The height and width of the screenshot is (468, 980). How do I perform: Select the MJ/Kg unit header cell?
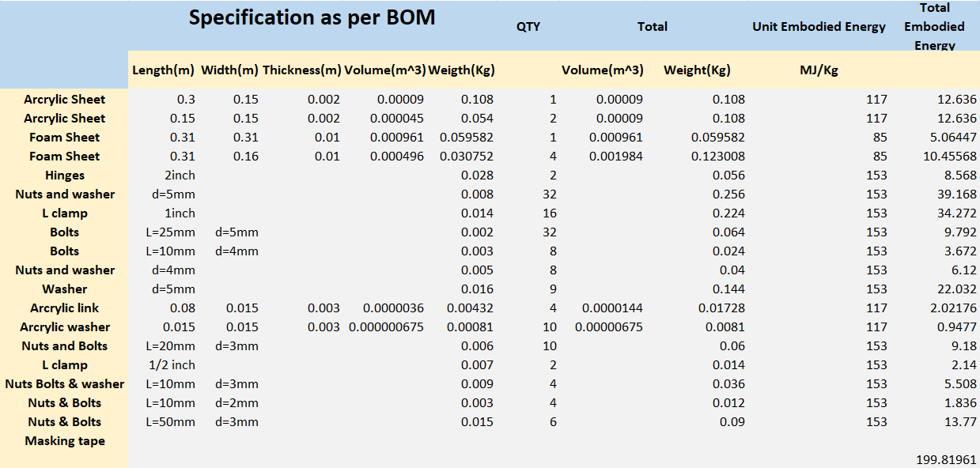pos(819,70)
